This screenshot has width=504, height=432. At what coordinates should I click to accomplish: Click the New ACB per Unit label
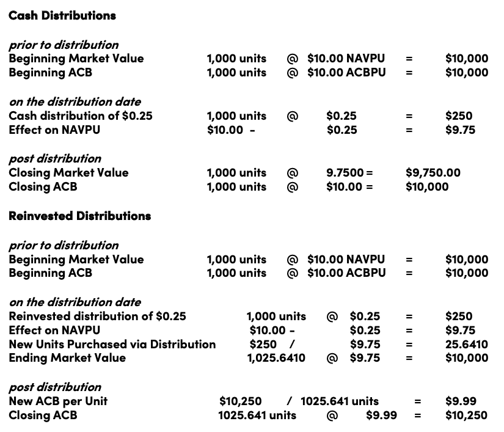coord(58,401)
